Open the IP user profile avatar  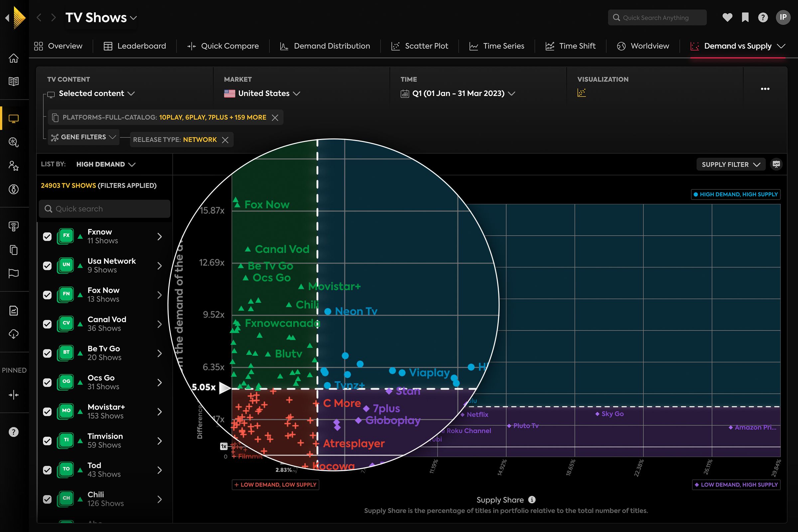point(783,17)
